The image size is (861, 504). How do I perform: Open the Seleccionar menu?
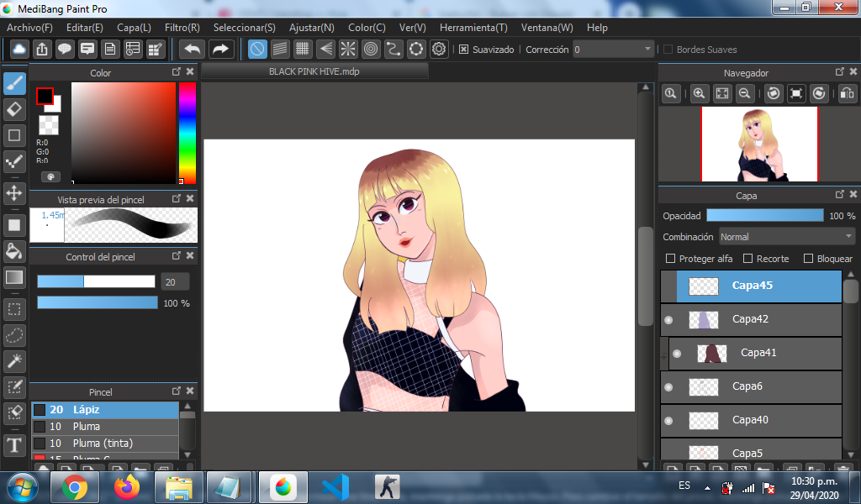pyautogui.click(x=245, y=28)
